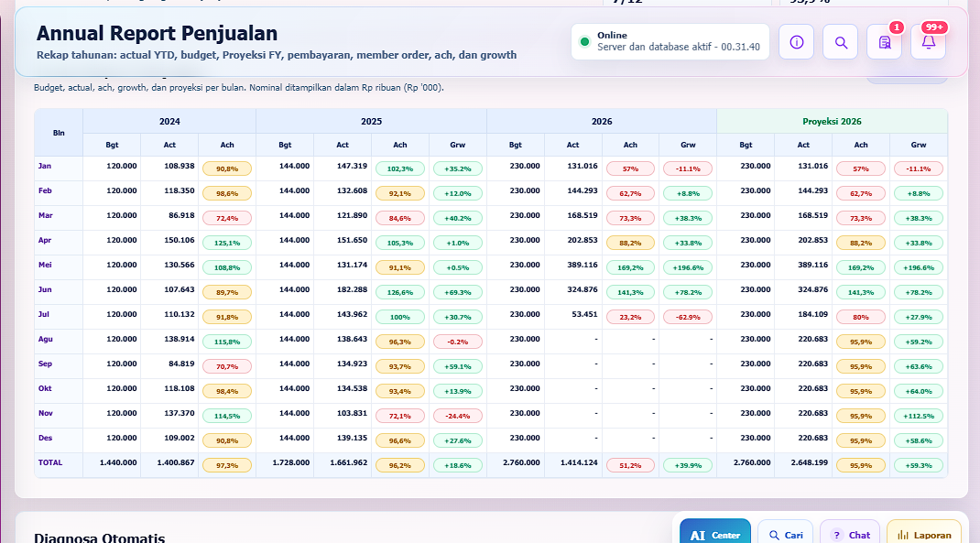Click the 125,1% badge in Apr 2024
The height and width of the screenshot is (543, 980).
click(227, 243)
